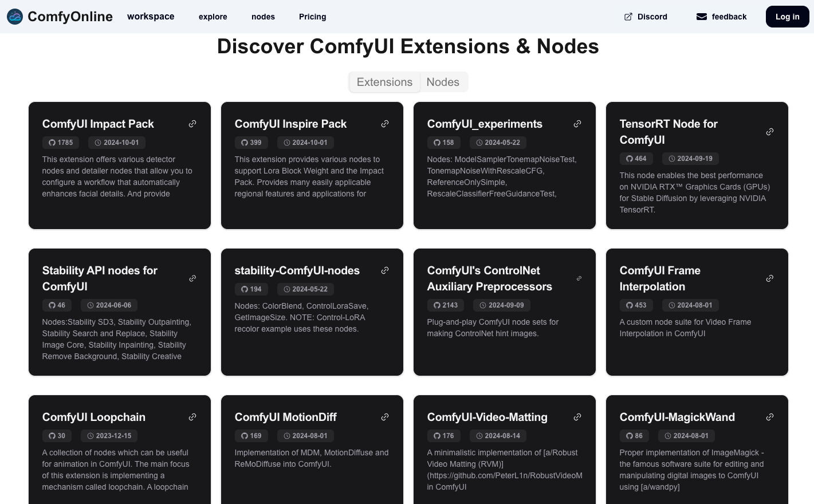Image resolution: width=814 pixels, height=504 pixels.
Task: Switch to the Nodes tab
Action: [443, 82]
